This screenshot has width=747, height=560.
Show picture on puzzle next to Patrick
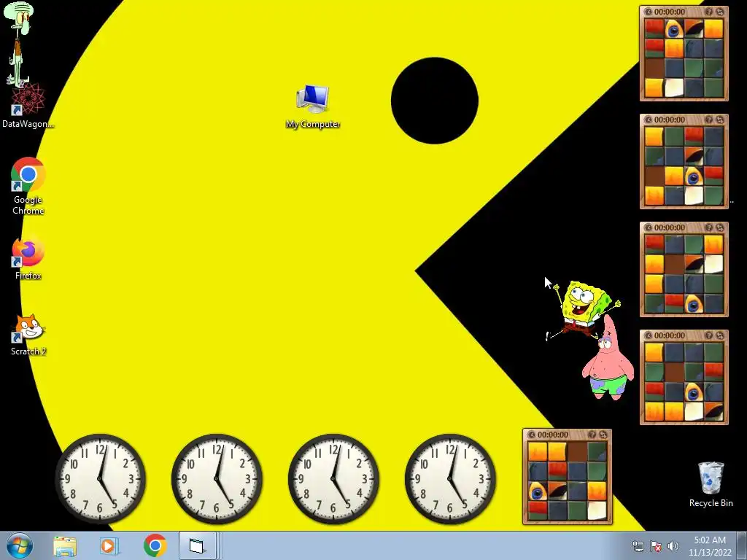click(x=709, y=335)
